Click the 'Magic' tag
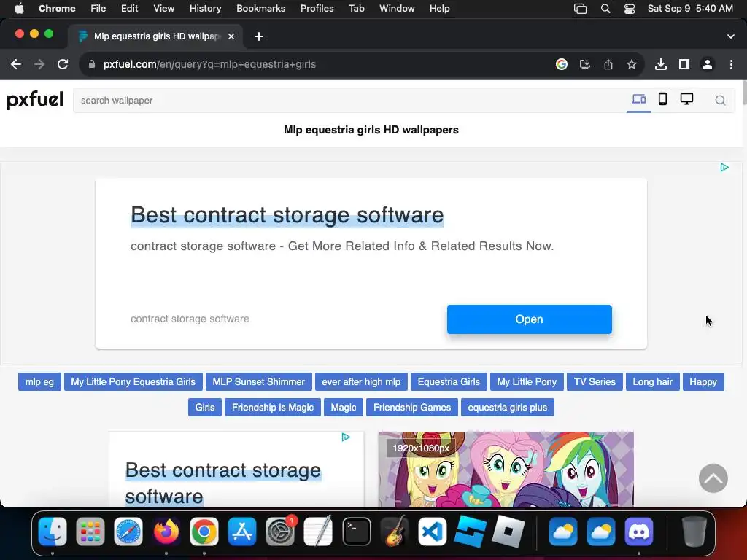The width and height of the screenshot is (747, 560). pos(344,408)
